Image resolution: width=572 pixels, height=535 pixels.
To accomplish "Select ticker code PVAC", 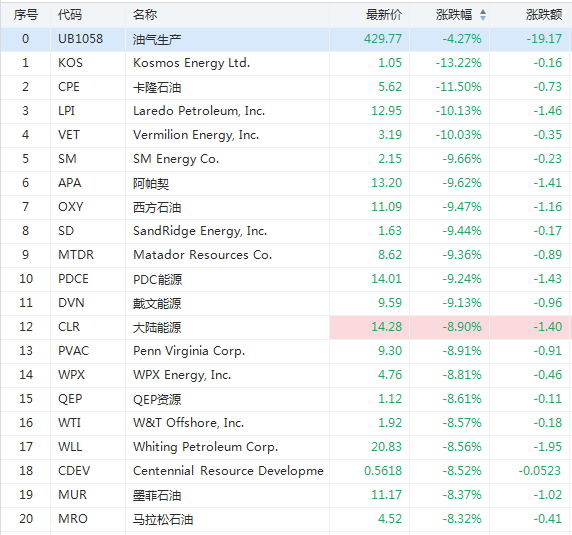I will click(74, 351).
